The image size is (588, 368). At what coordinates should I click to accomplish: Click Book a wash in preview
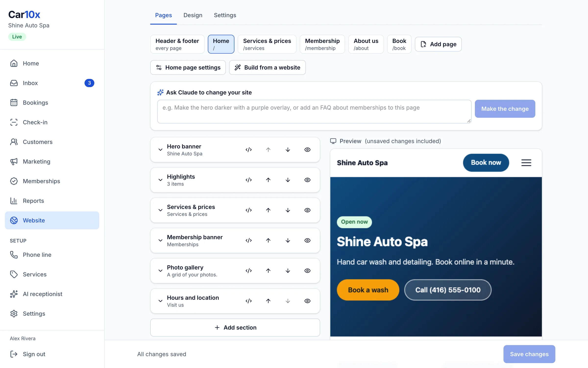tap(368, 290)
